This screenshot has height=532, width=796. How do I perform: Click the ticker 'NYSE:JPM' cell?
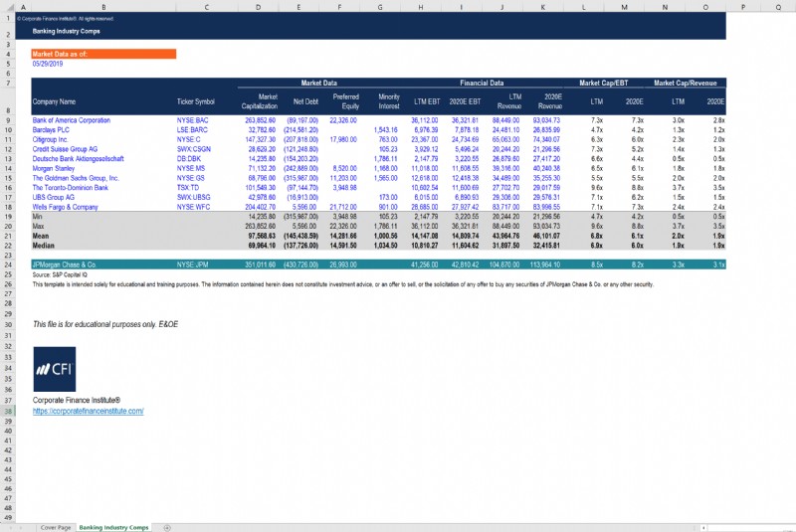pos(192,265)
